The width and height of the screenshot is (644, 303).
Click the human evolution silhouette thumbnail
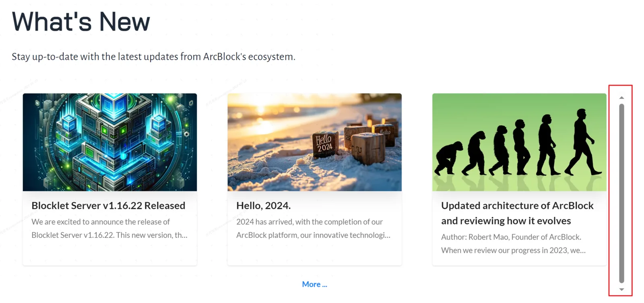(x=519, y=142)
